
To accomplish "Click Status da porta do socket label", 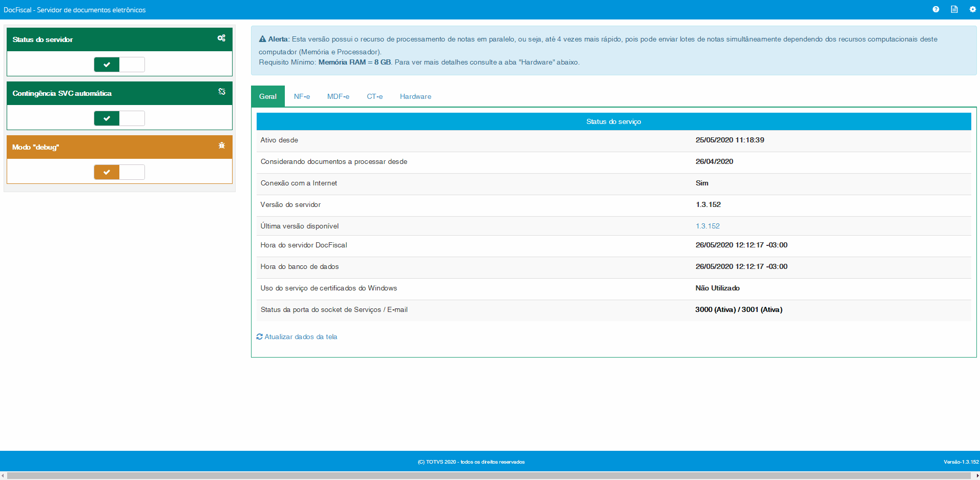I will click(334, 309).
